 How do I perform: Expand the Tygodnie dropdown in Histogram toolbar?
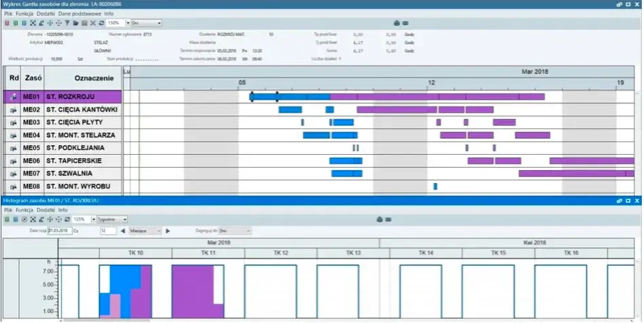[x=111, y=220]
